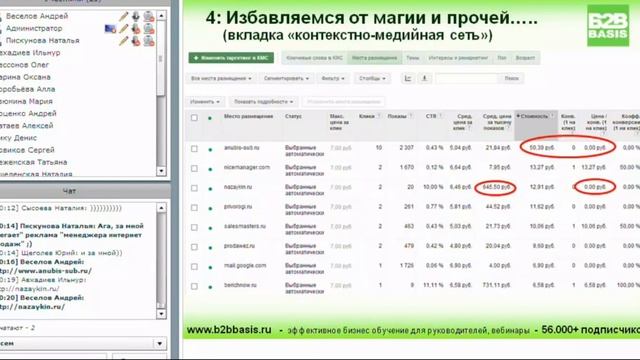
Task: Tick the checkbox for nicemanager.com row
Action: tap(194, 169)
